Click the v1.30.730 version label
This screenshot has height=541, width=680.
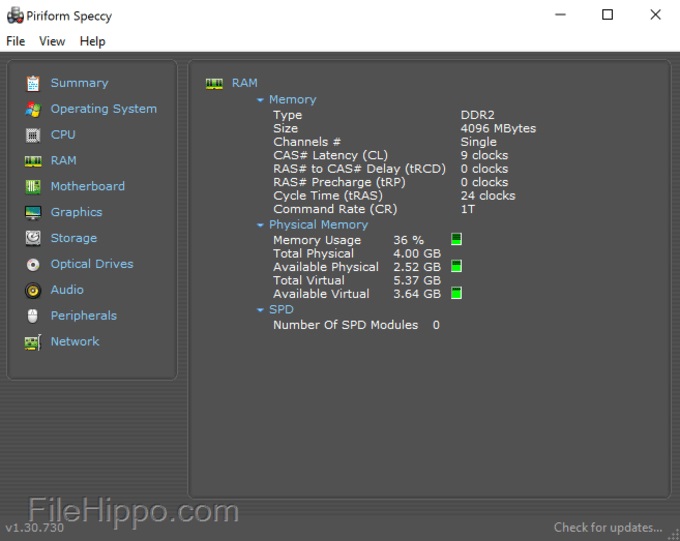click(35, 528)
